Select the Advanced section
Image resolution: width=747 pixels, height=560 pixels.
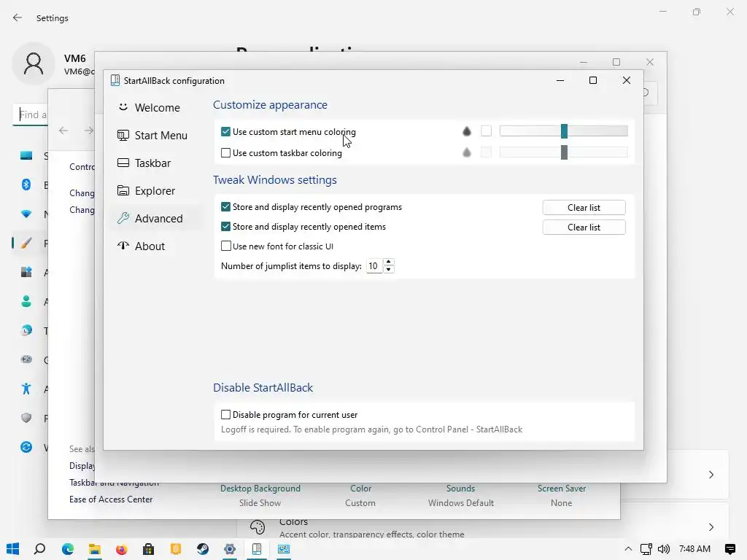150,218
